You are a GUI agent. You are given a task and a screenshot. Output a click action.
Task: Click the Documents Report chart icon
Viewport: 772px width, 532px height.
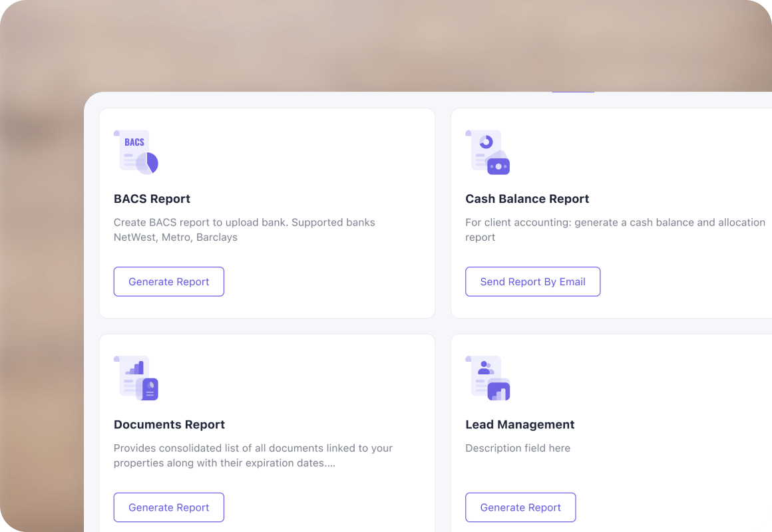click(x=136, y=378)
